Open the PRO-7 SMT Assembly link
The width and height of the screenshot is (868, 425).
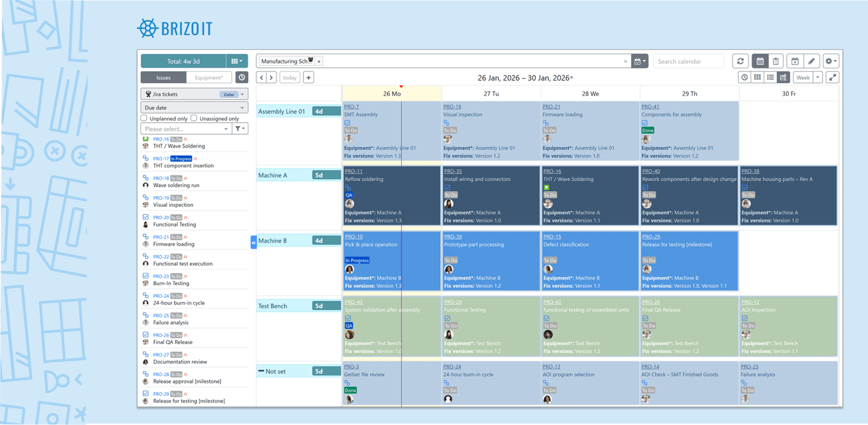click(351, 106)
